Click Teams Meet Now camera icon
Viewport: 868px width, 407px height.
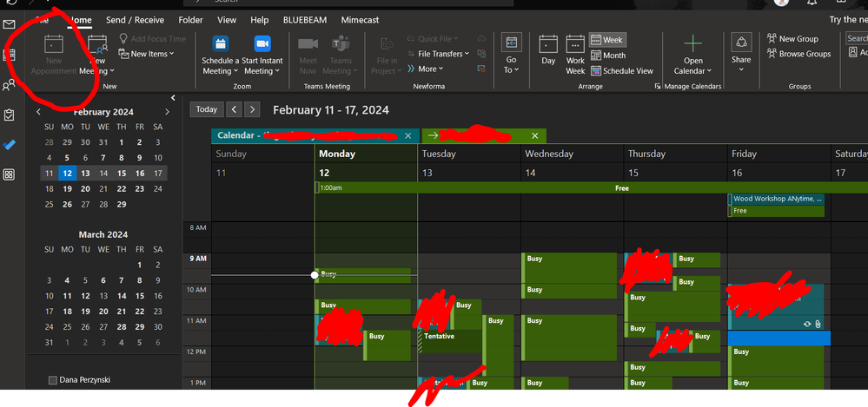(x=308, y=43)
